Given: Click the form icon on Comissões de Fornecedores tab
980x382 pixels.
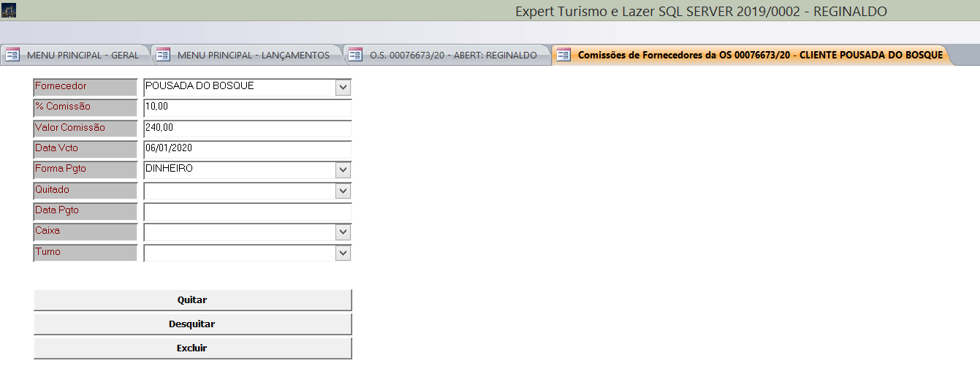Looking at the screenshot, I should pos(563,55).
